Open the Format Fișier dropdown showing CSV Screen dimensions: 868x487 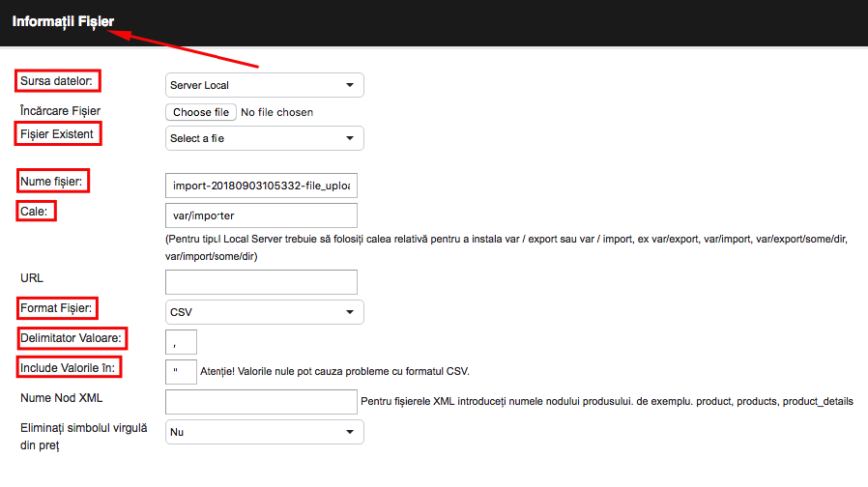coord(264,312)
